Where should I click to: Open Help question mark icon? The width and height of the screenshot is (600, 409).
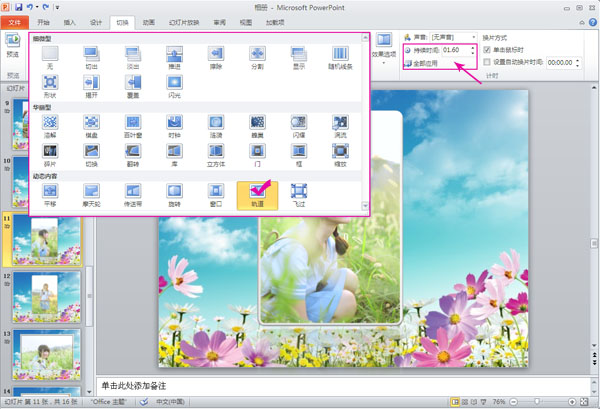tap(592, 23)
